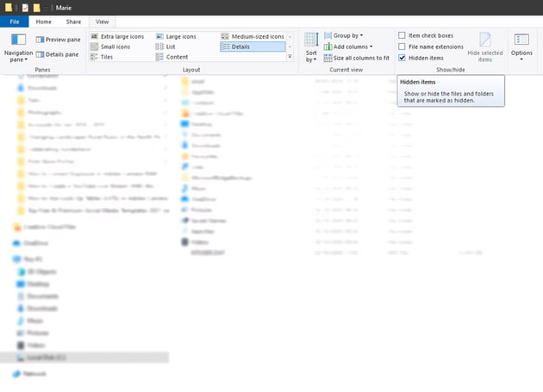Click the folder icon at title bar start

9,8
